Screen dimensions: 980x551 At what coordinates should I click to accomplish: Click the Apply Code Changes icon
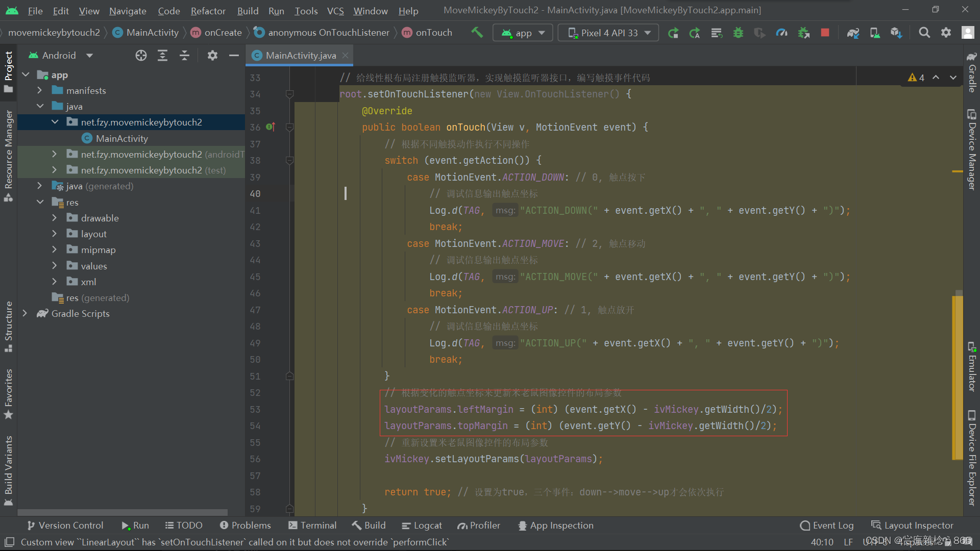[717, 33]
